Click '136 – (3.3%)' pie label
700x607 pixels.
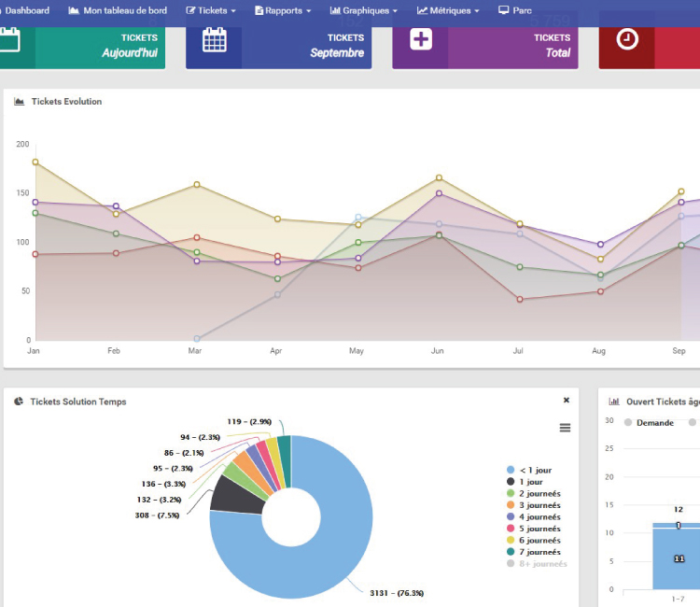[x=163, y=484]
